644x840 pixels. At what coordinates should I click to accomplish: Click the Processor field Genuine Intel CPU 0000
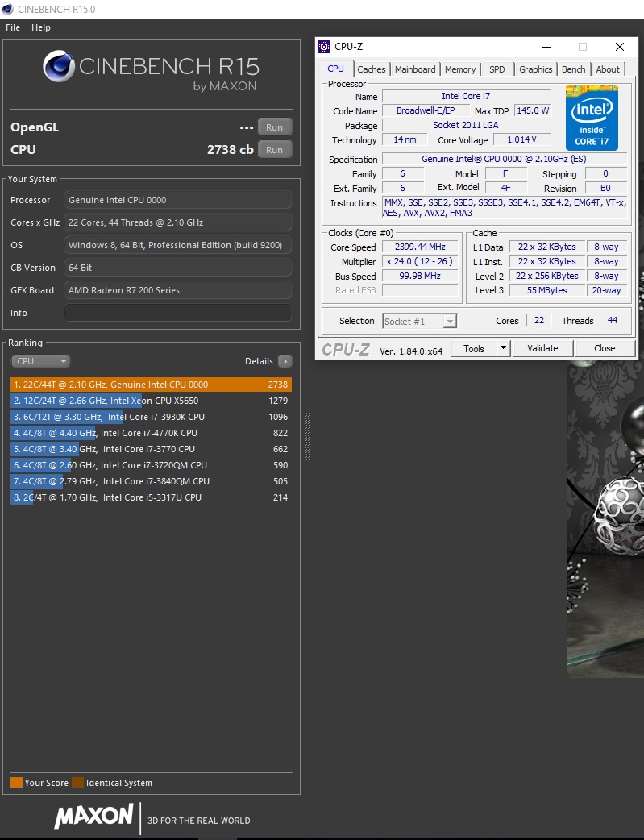pyautogui.click(x=178, y=200)
